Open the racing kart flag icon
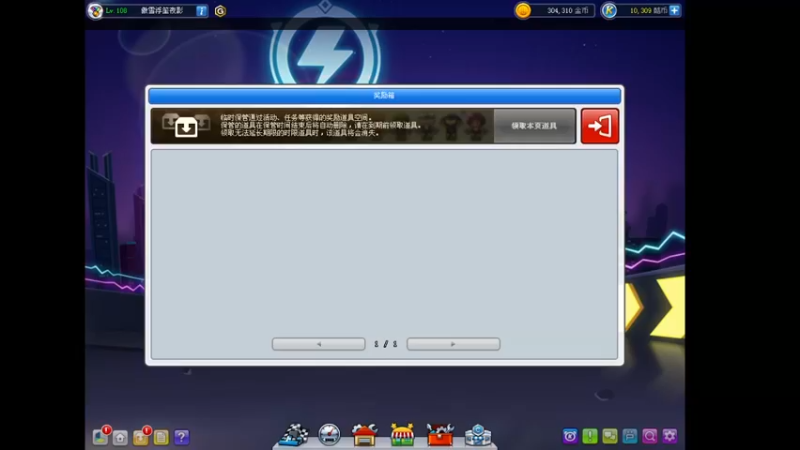The width and height of the screenshot is (800, 450). coord(294,435)
